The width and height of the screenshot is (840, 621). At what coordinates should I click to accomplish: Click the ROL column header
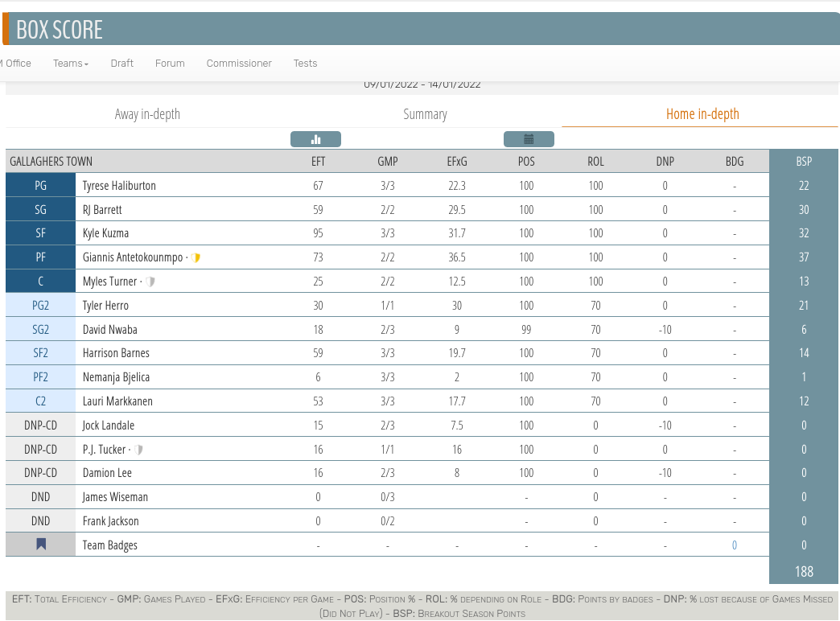(595, 162)
